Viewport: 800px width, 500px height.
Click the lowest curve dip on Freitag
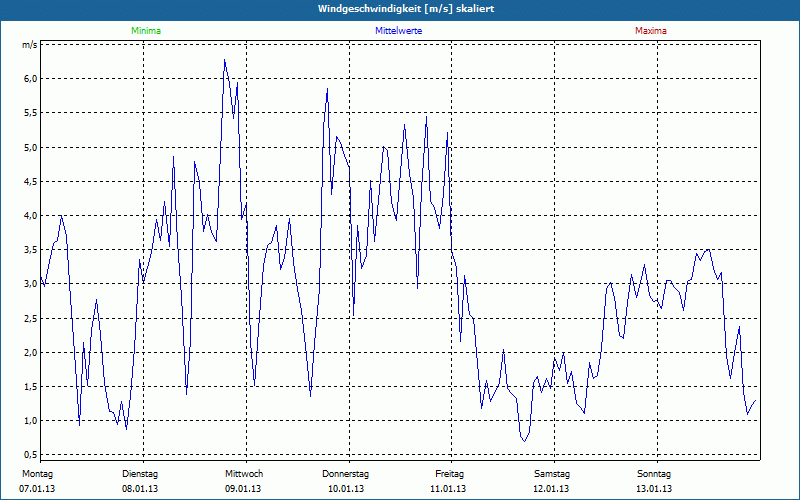pyautogui.click(x=524, y=441)
